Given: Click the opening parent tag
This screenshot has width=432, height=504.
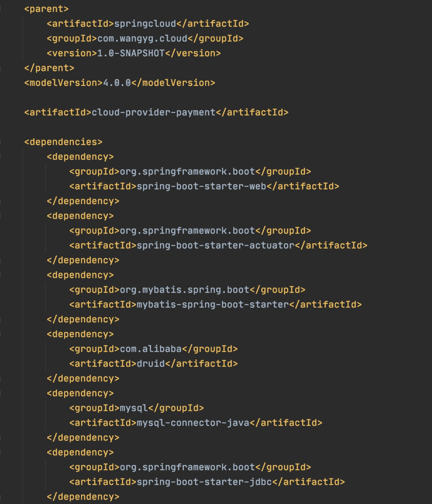Looking at the screenshot, I should (46, 9).
